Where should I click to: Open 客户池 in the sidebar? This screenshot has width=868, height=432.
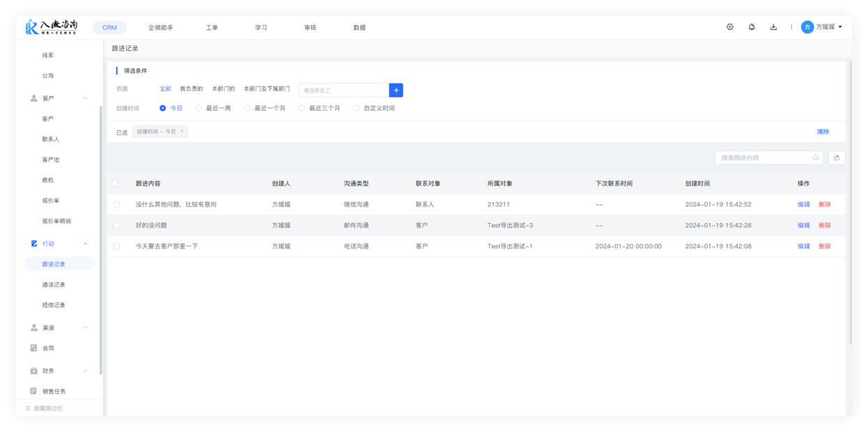point(51,160)
